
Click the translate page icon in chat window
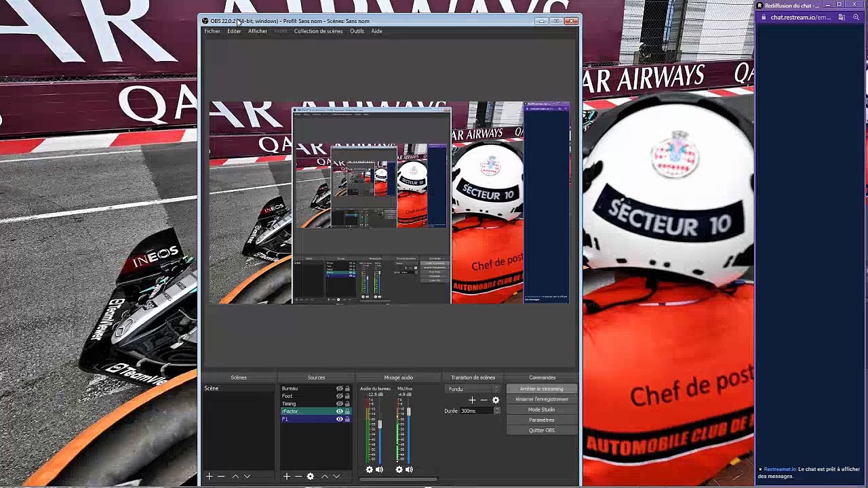click(x=842, y=17)
